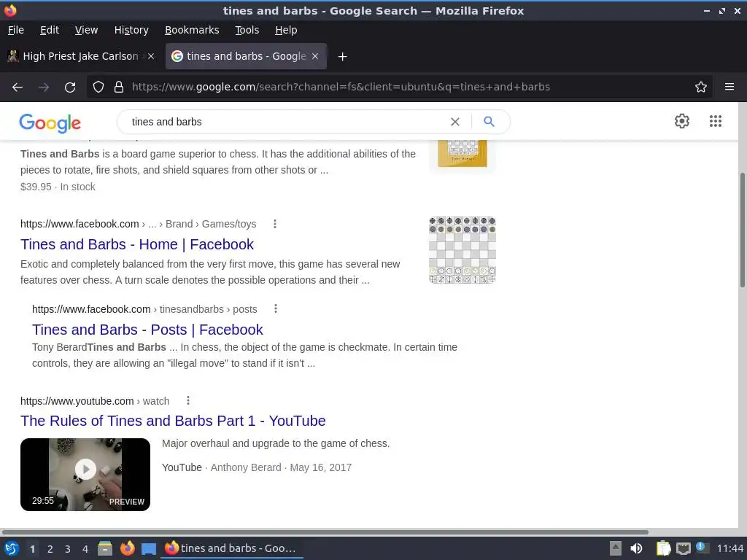Screen dimensions: 747x560
Task: Switch to workspace 4
Action: pos(85,549)
